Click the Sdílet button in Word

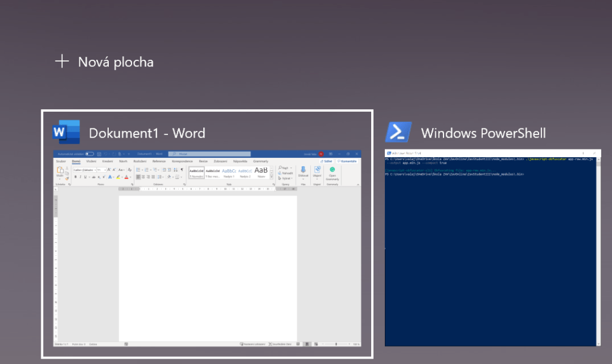[x=326, y=161]
